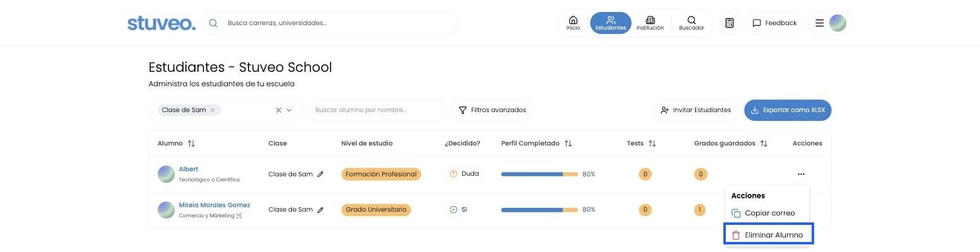Click Mireia's 80% profile progress bar
Screen dimensions: 980x252
pos(539,210)
